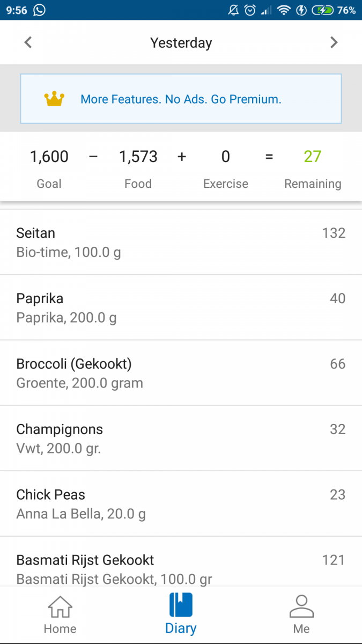Viewport: 362px width, 644px height.
Task: Go to previous day with left chevron
Action: point(28,42)
